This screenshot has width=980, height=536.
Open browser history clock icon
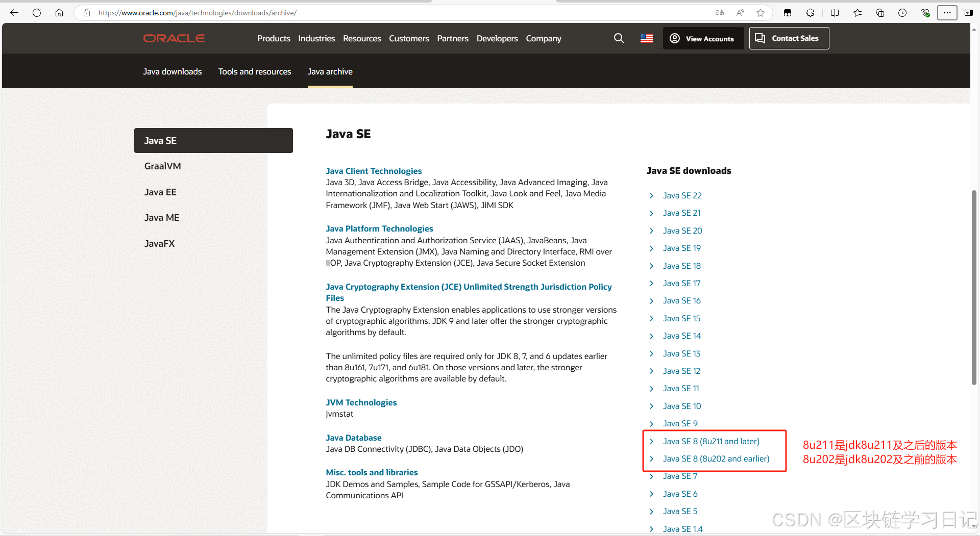pyautogui.click(x=902, y=13)
